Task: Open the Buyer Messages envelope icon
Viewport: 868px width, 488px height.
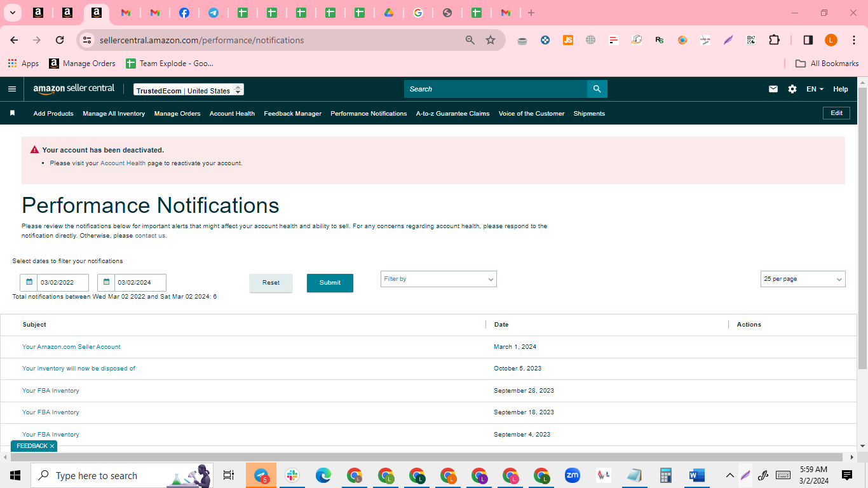Action: [x=773, y=89]
